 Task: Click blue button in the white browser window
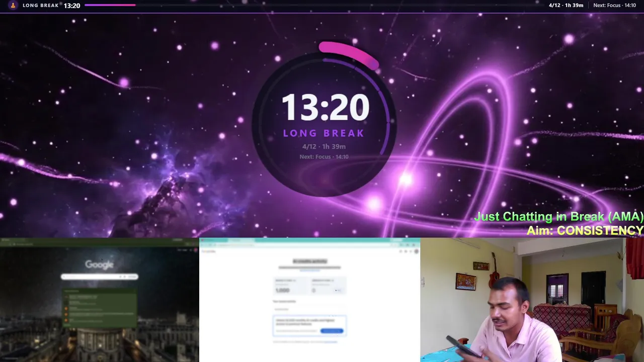(332, 331)
